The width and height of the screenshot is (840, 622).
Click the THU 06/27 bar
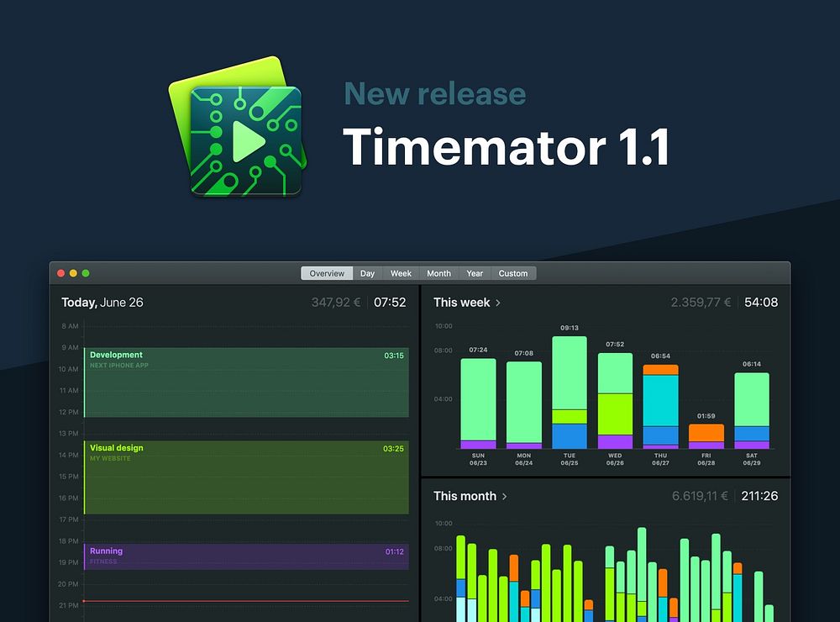pyautogui.click(x=660, y=407)
